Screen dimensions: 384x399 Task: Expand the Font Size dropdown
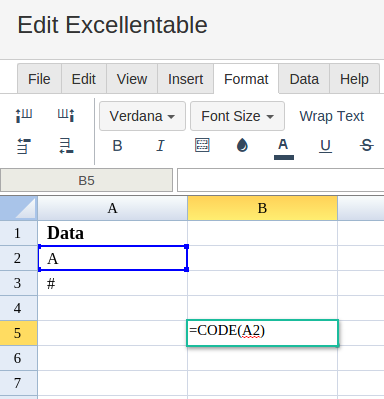[x=237, y=116]
